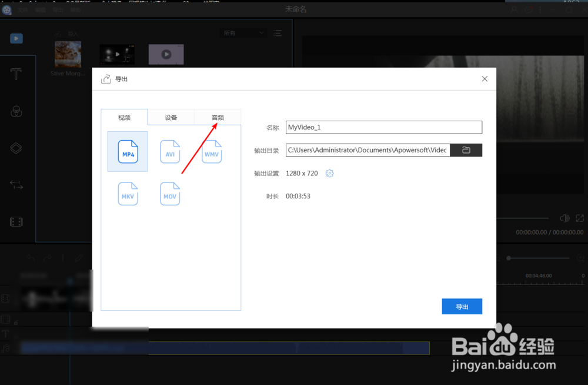The height and width of the screenshot is (385, 588).
Task: Browse for output folder
Action: [x=466, y=150]
